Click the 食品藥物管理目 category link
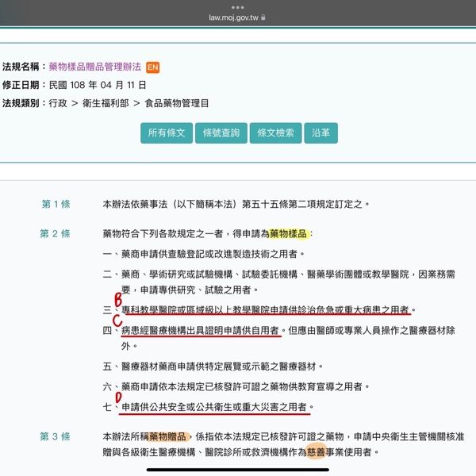 (x=177, y=103)
